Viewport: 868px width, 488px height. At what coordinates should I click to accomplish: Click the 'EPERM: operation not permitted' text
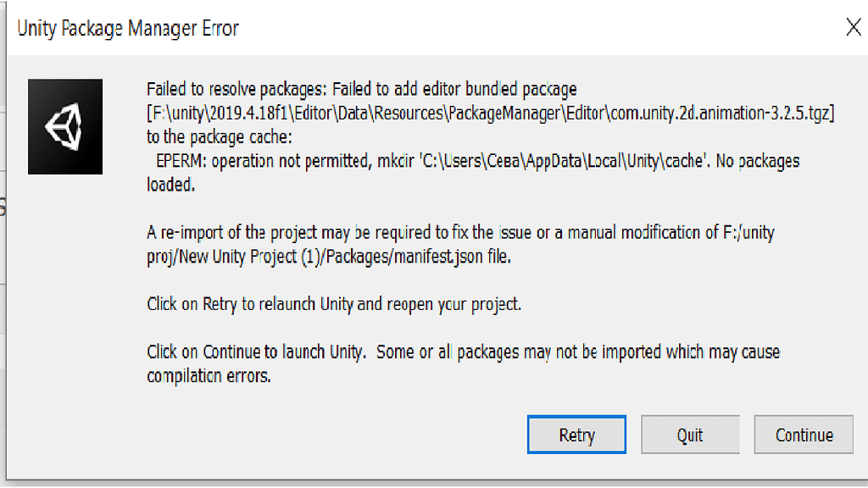[x=263, y=161]
